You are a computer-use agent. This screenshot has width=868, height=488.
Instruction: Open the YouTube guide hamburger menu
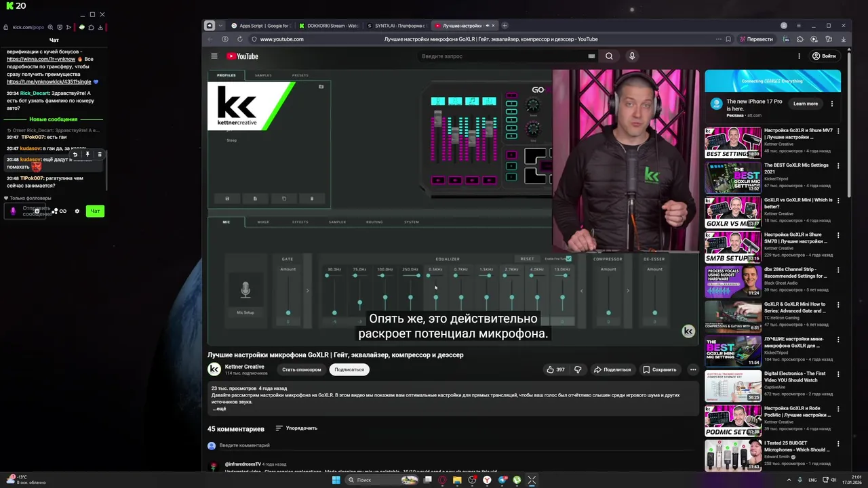pos(214,56)
